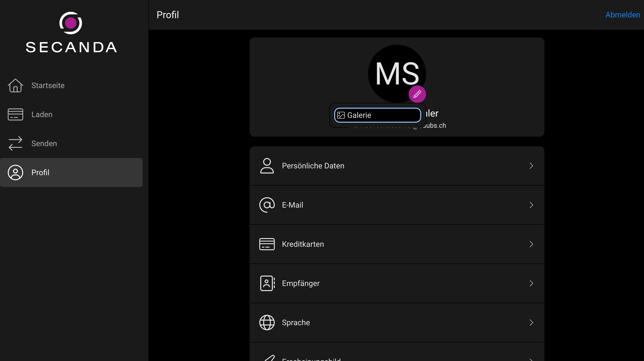
Task: Open Persönliche Daten settings
Action: tap(397, 166)
